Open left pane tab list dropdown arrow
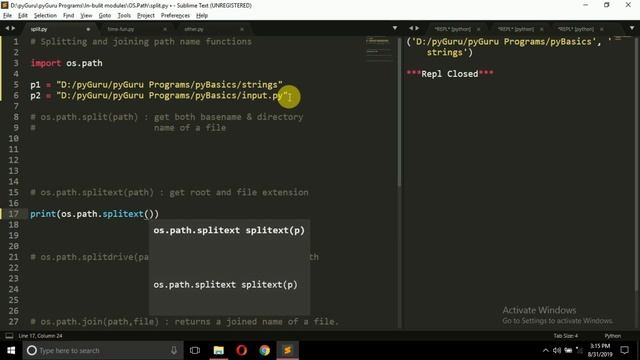640x360 pixels. point(395,28)
